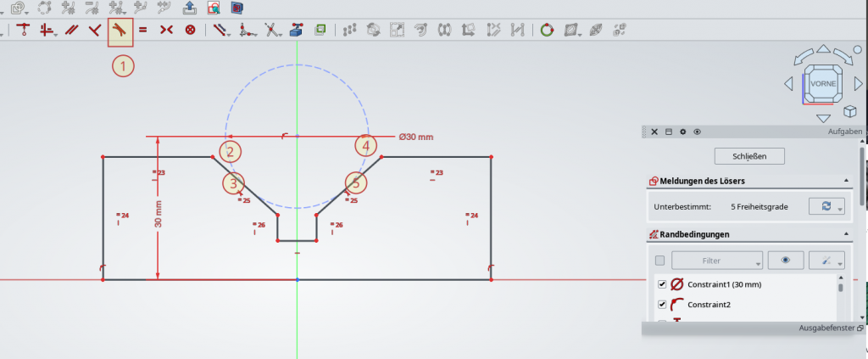868x359 pixels.
Task: Toggle the green and red circle icon
Action: 547,31
